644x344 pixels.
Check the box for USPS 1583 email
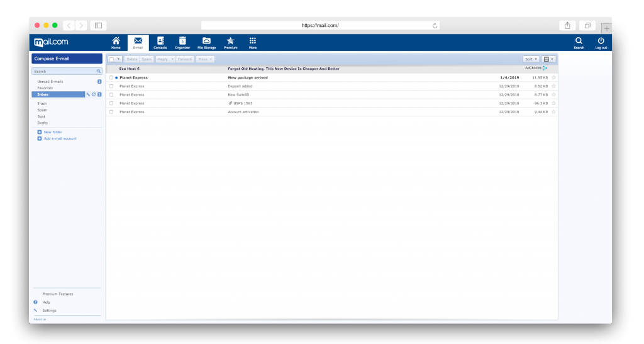click(111, 103)
